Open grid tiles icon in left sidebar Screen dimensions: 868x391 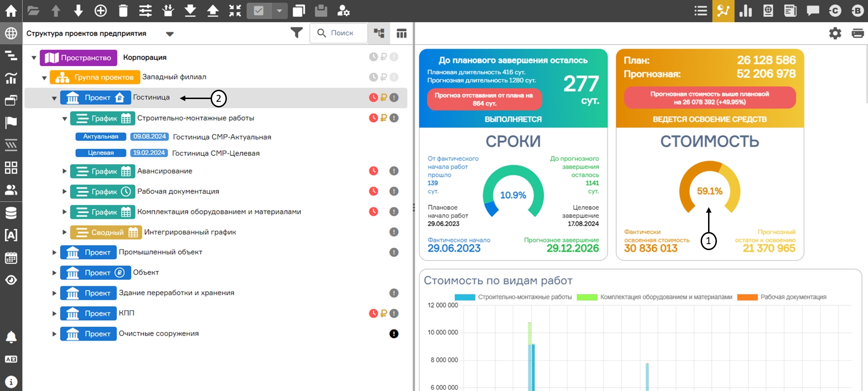pyautogui.click(x=11, y=168)
